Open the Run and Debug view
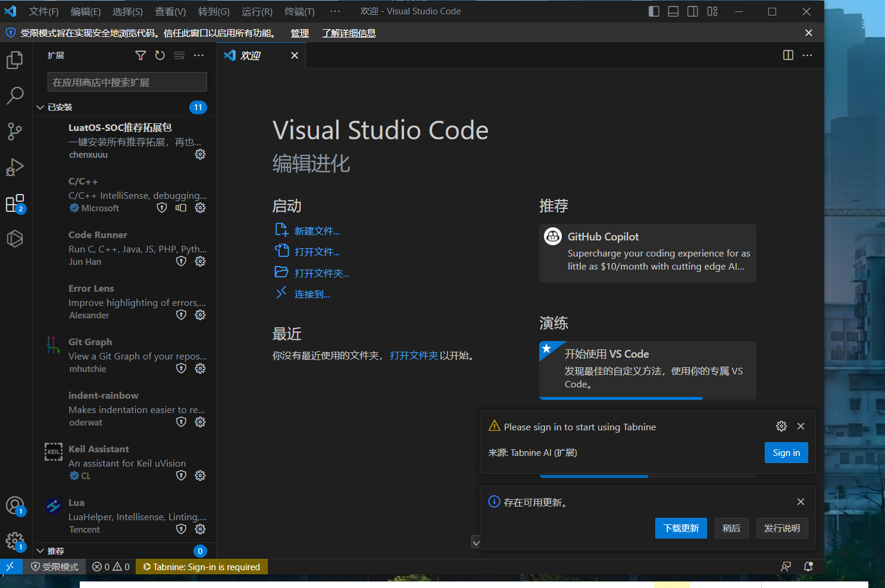885x588 pixels. (x=15, y=167)
